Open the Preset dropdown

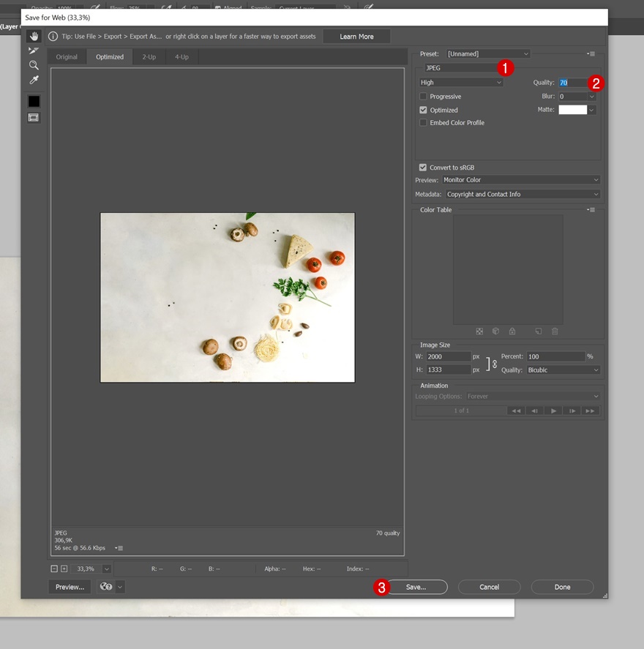[488, 53]
